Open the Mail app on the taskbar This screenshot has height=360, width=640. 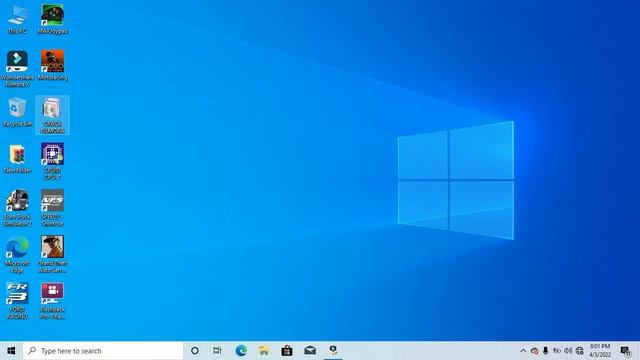(x=310, y=351)
